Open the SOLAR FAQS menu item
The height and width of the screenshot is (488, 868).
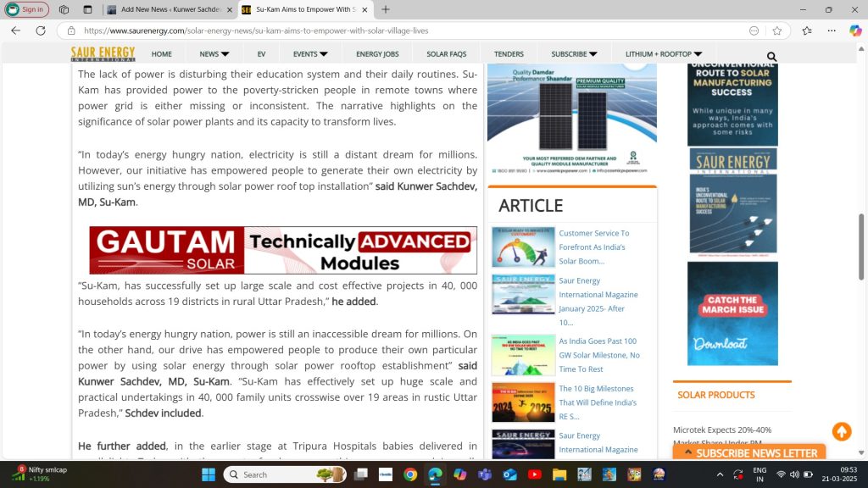click(446, 53)
